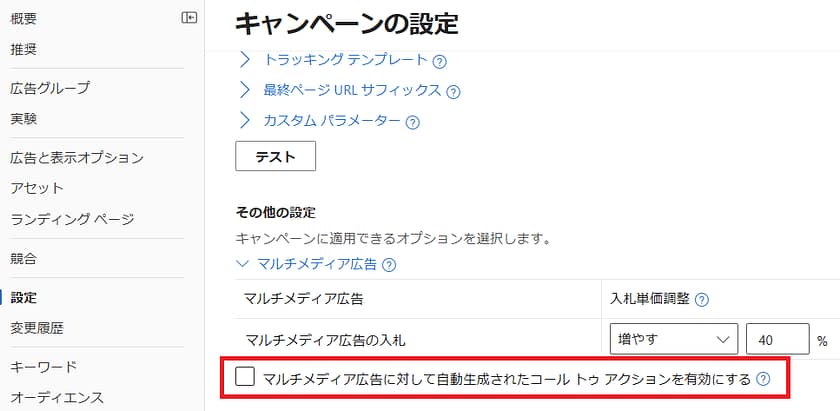
Task: Select ランディング ページ in the sidebar
Action: pos(72,219)
